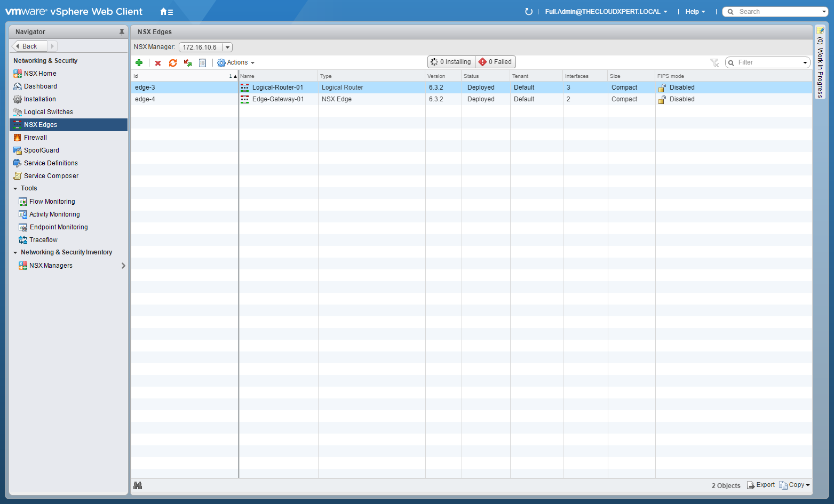Open the Copy dropdown at bottom
The image size is (834, 504).
(x=795, y=485)
